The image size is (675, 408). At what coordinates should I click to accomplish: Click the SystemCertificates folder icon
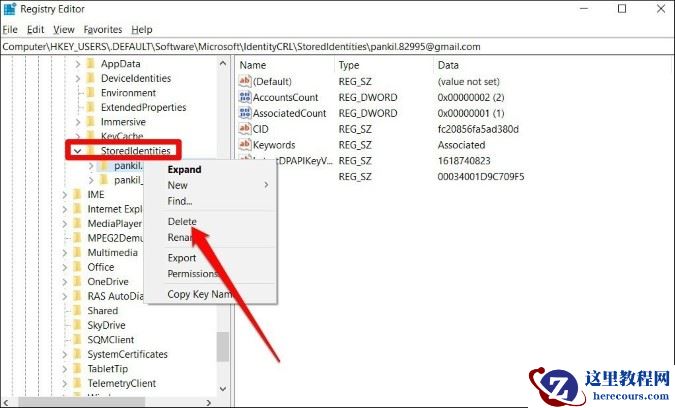[77, 354]
